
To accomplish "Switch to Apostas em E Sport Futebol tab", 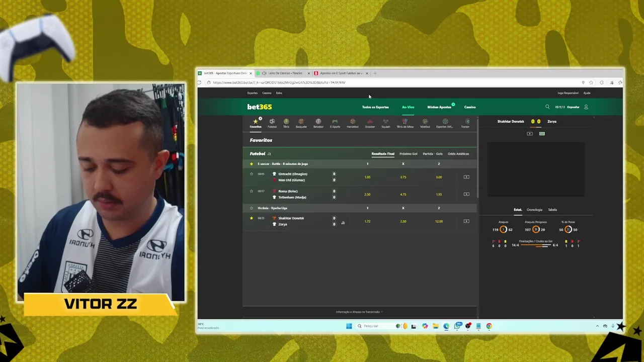I will (341, 73).
